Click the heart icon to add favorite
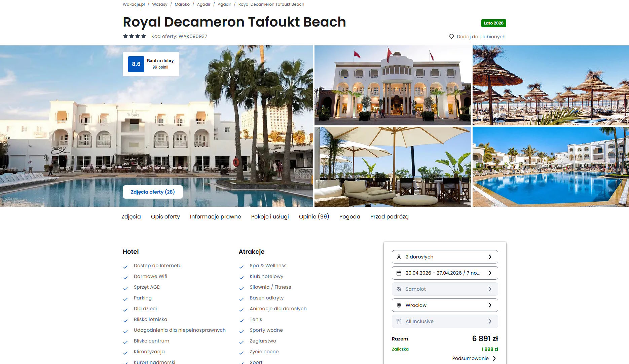Screen dimensions: 629x364 point(451,37)
